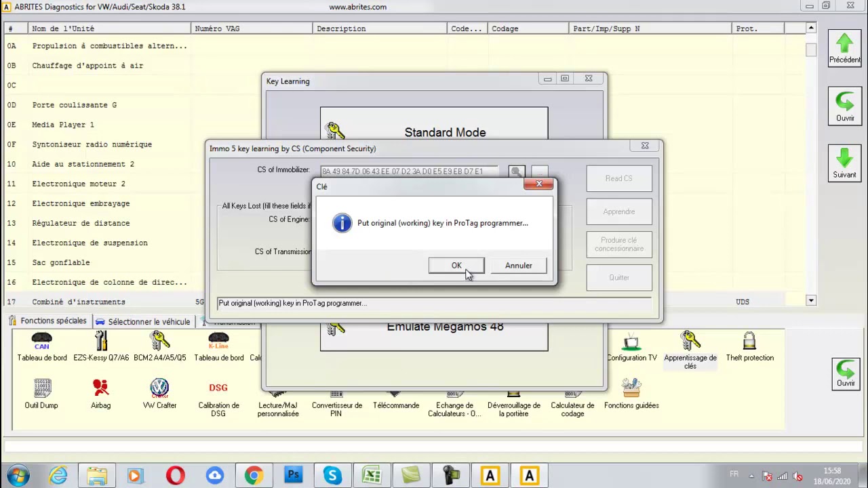
Task: Open the Sélectionner le véhicule tab
Action: point(143,321)
